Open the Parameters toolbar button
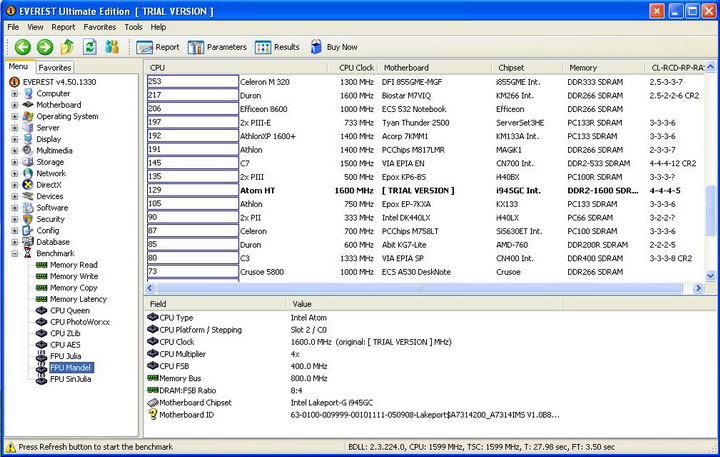Screen dimensions: 720x457 pyautogui.click(x=217, y=47)
